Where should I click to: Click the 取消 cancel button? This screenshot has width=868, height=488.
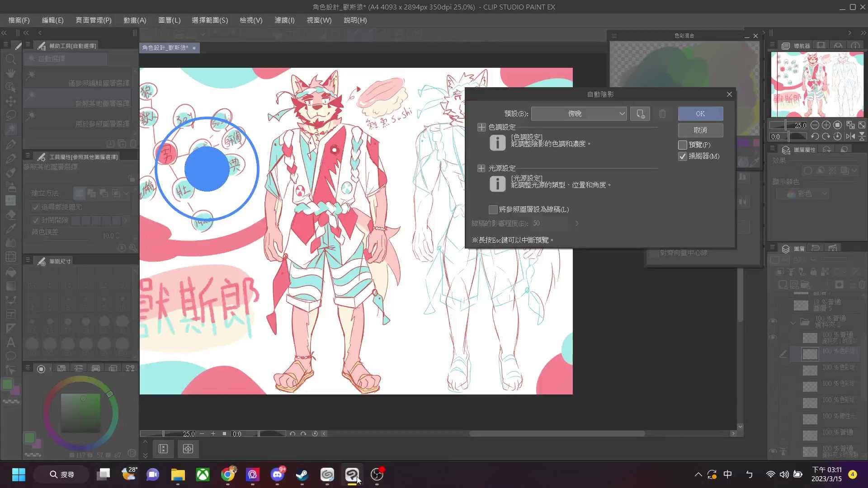point(700,130)
